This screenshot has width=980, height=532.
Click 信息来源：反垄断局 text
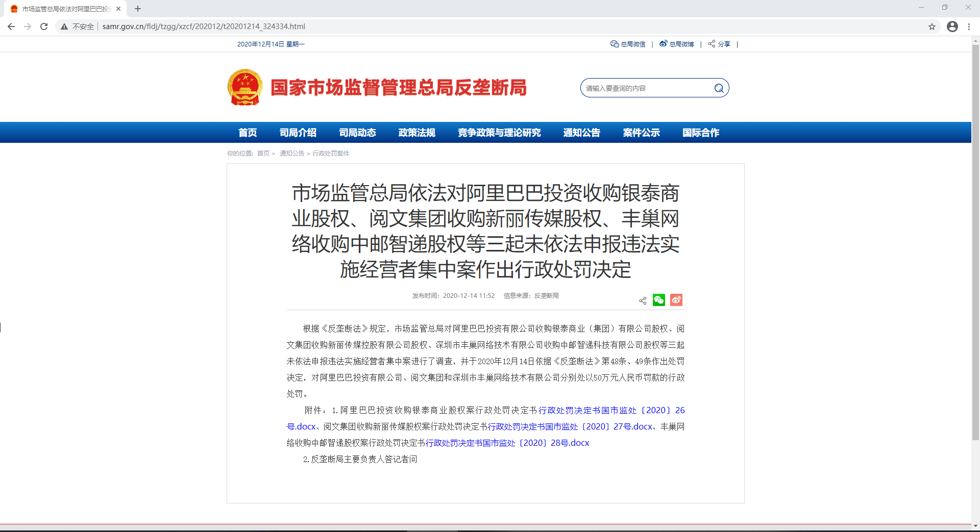click(x=531, y=296)
